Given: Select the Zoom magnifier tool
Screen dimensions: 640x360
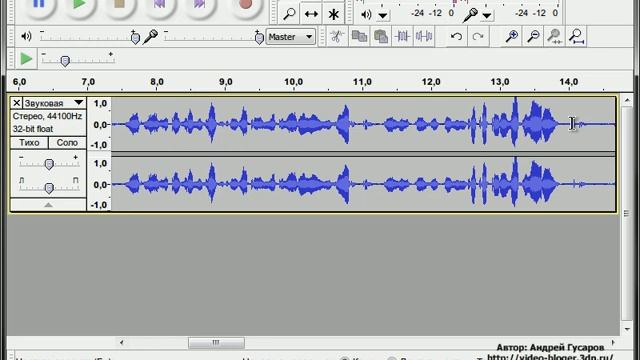Looking at the screenshot, I should coord(289,14).
